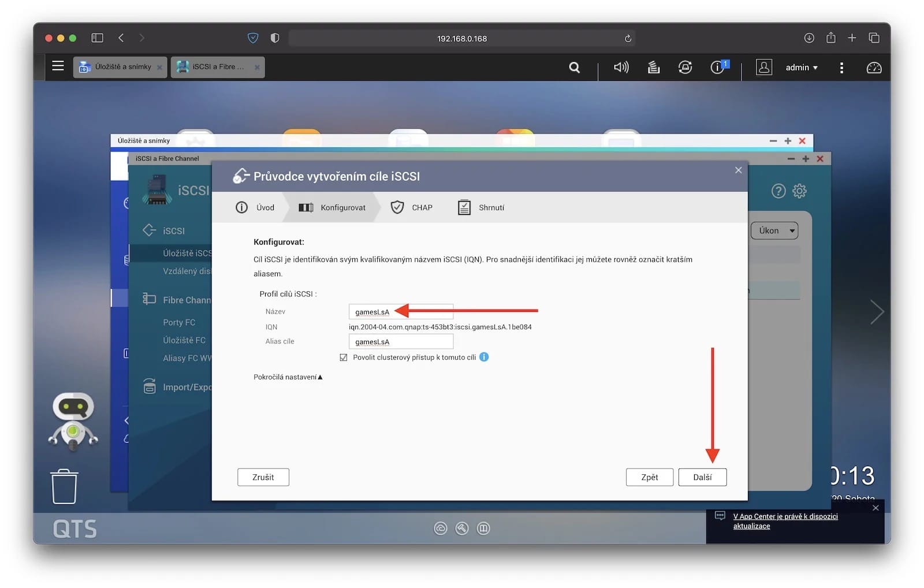
Task: Open background tasks stack icon
Action: tap(653, 68)
